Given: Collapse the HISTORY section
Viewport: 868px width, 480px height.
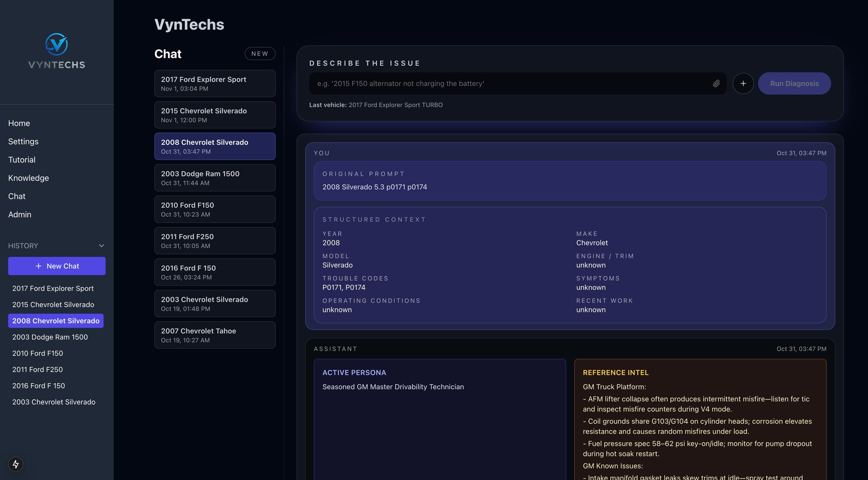Looking at the screenshot, I should [102, 246].
